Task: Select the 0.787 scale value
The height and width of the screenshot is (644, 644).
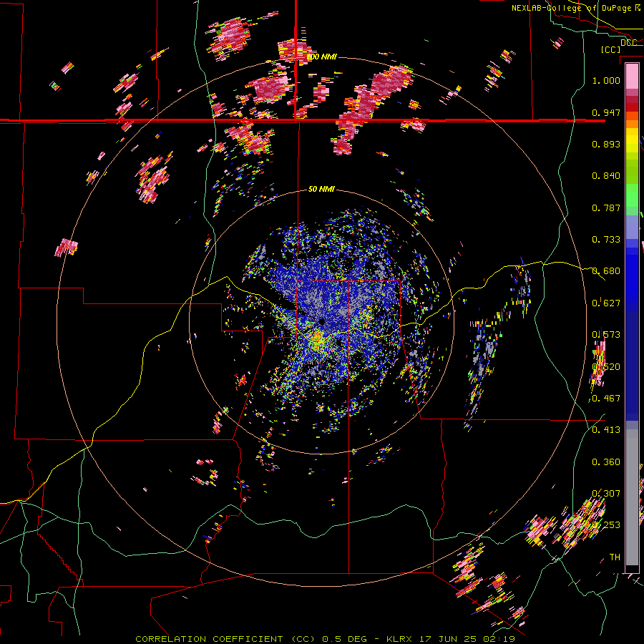Action: (x=606, y=208)
